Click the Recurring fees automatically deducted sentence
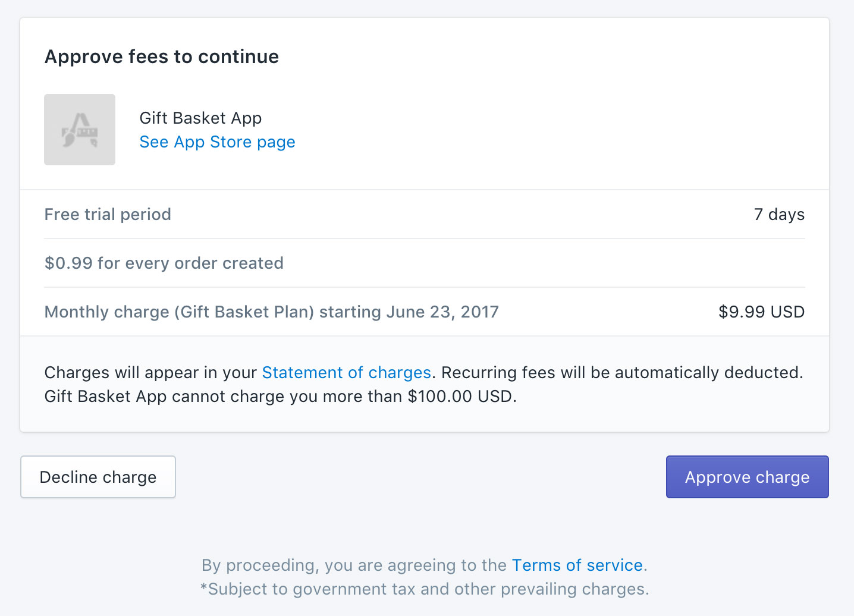Image resolution: width=854 pixels, height=616 pixels. (622, 373)
